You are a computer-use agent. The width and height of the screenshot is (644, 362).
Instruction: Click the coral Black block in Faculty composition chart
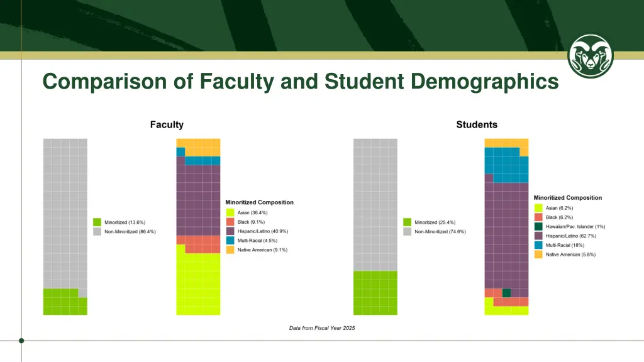point(198,244)
